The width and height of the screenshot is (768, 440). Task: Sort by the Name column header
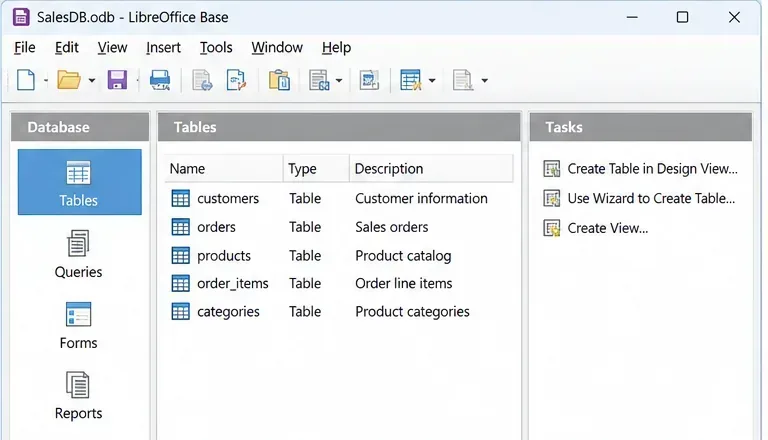[224, 169]
